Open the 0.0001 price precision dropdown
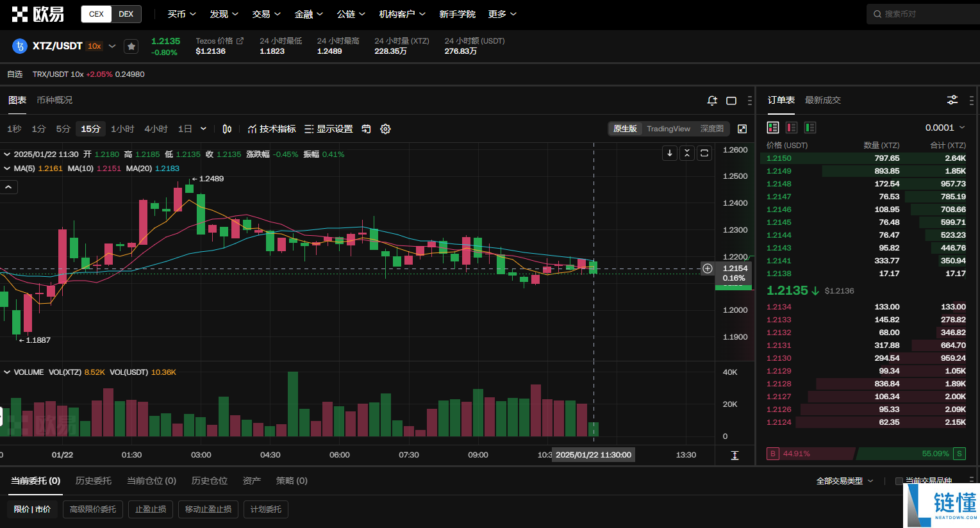980x528 pixels. (945, 128)
